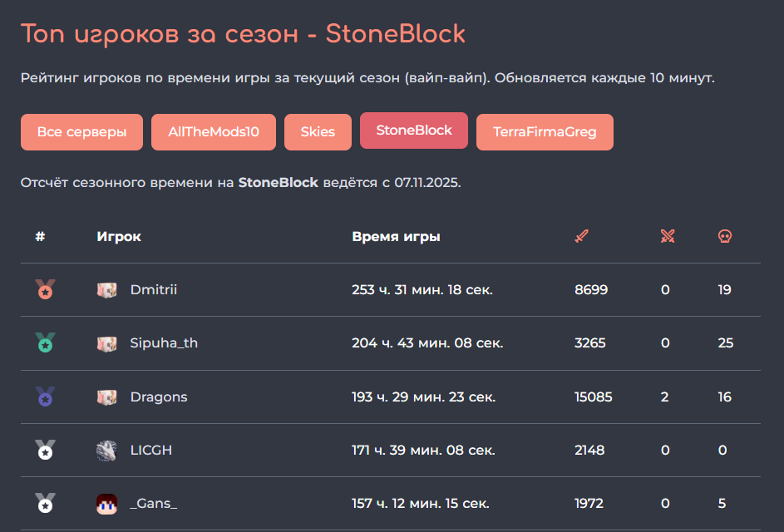Click the Время игры column header
This screenshot has width=784, height=532.
click(396, 237)
